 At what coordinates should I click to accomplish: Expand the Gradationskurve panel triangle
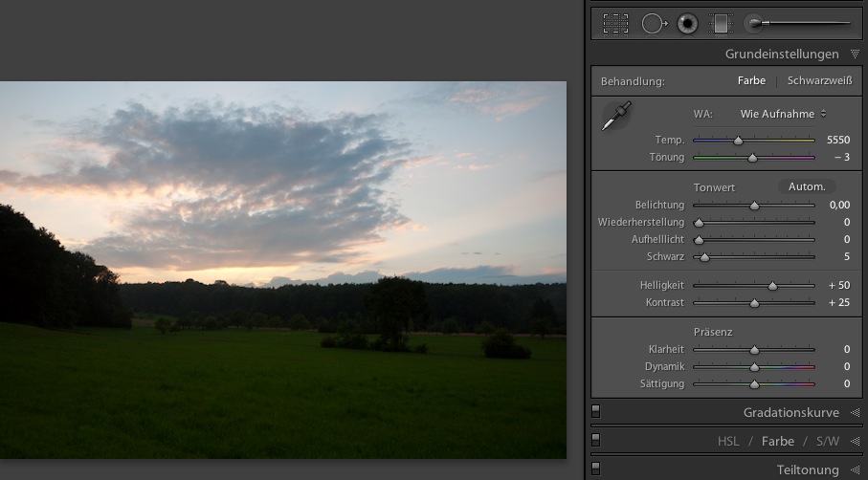point(855,413)
